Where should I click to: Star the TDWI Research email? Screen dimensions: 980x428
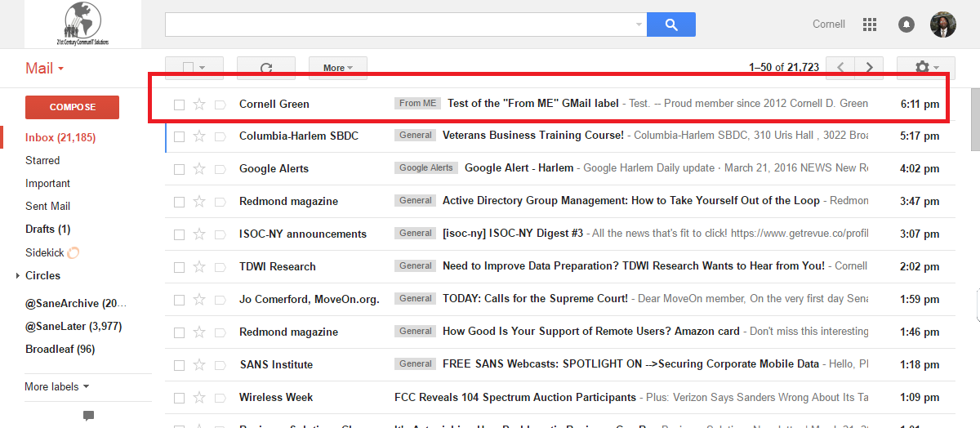point(198,266)
